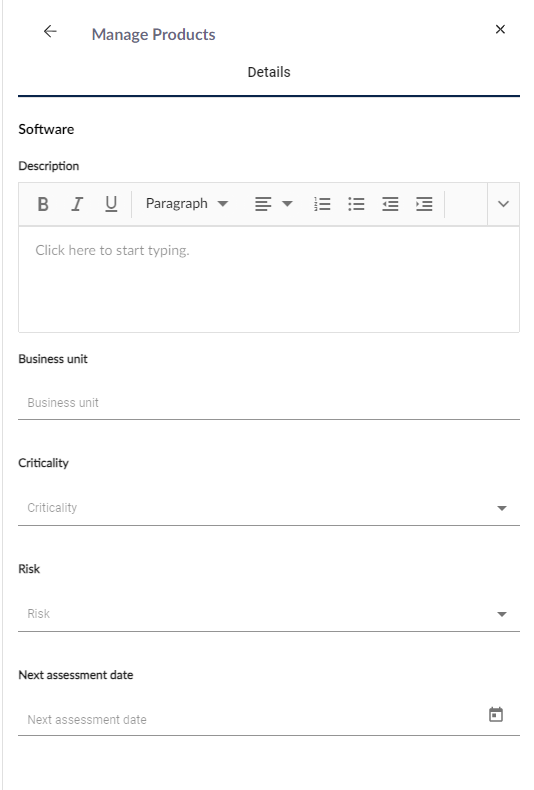The image size is (534, 790).
Task: Close the Manage Products panel
Action: point(500,29)
